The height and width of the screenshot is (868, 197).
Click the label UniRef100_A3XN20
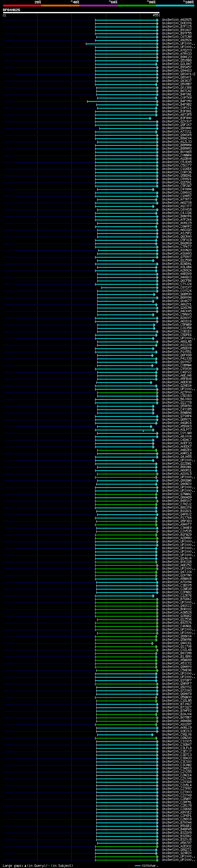click(177, 250)
